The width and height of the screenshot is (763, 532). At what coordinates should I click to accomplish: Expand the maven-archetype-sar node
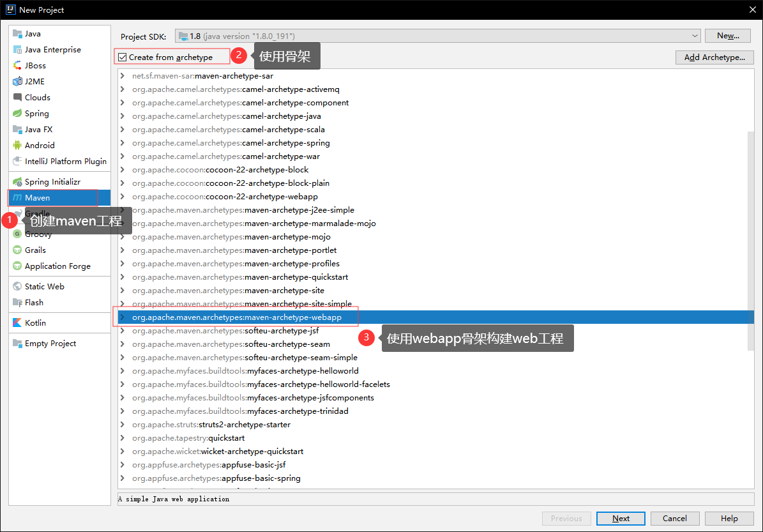click(123, 76)
